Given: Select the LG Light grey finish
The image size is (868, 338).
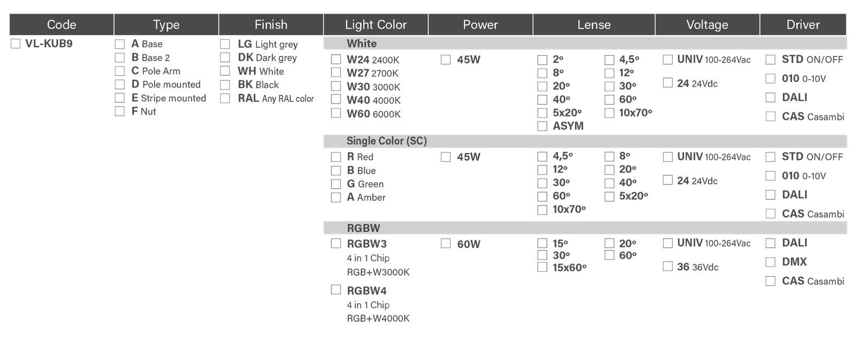Looking at the screenshot, I should coord(225,44).
